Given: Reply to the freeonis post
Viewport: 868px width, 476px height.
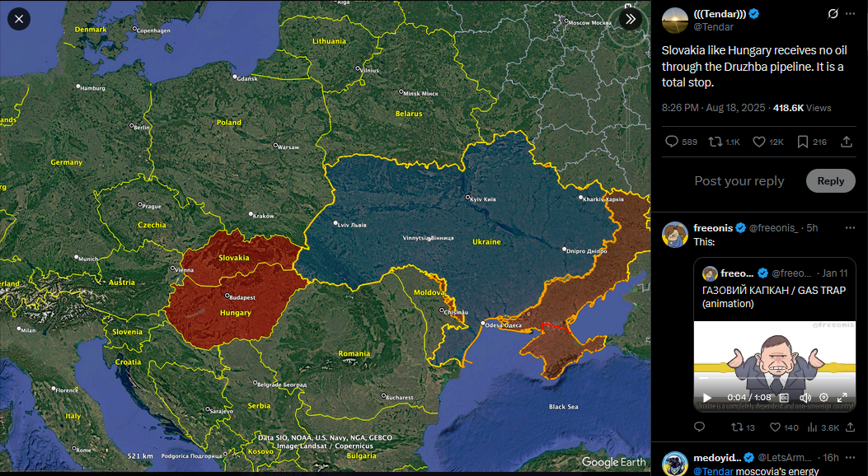Looking at the screenshot, I should 700,427.
